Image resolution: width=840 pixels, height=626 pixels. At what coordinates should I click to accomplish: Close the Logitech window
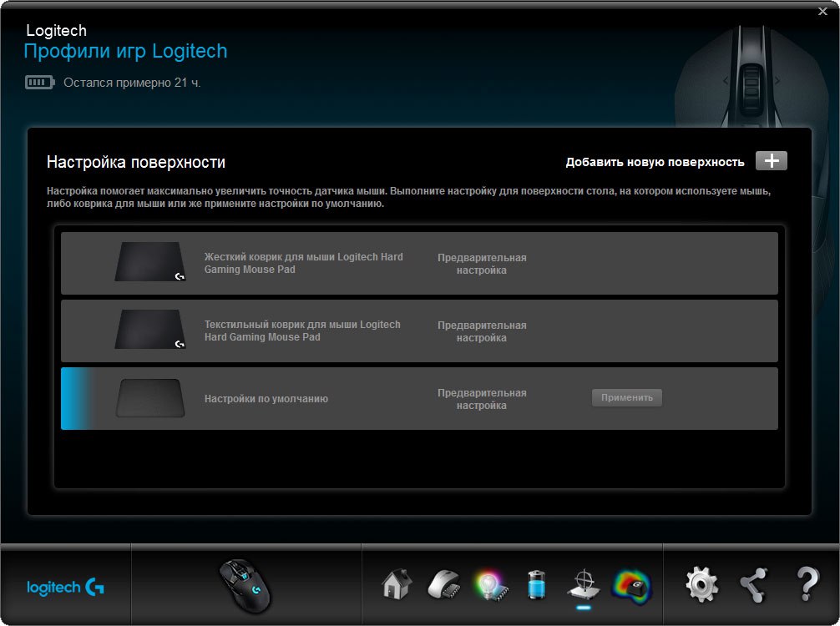(x=822, y=11)
